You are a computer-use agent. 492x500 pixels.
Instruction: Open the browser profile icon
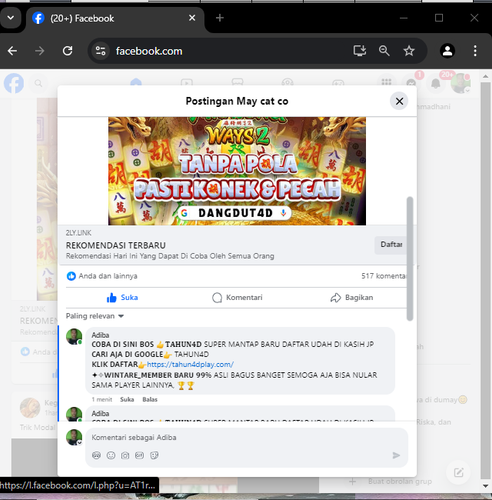pos(447,51)
